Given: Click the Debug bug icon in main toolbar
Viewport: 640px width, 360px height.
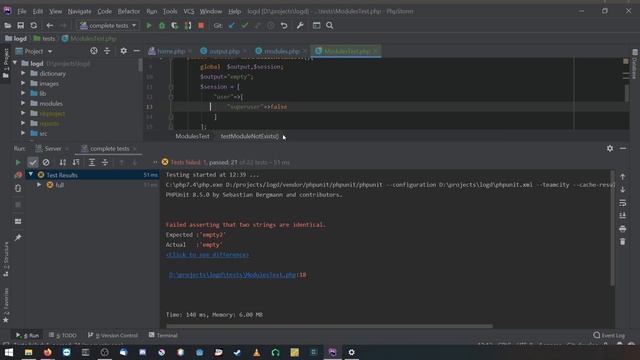Looking at the screenshot, I should tap(162, 25).
